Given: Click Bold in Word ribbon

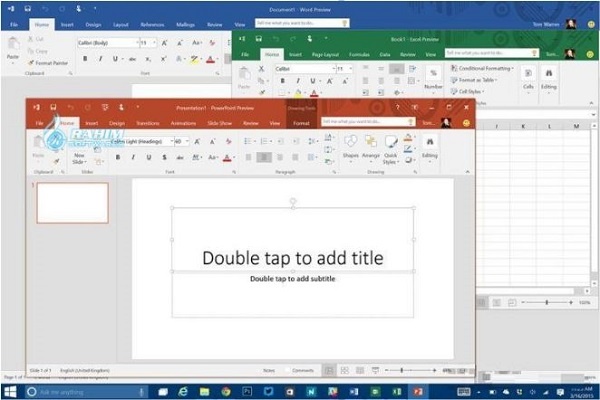Looking at the screenshot, I should (85, 59).
